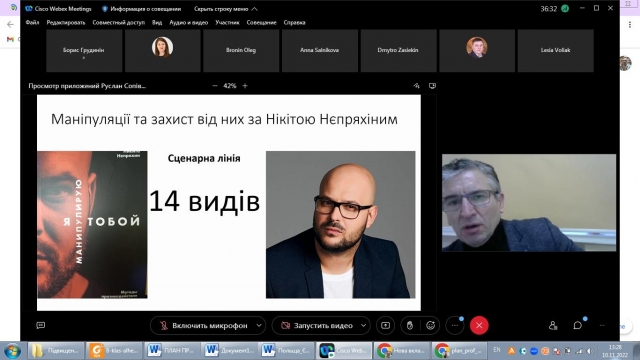
Task: Switch to Cisco Web... taskbar item
Action: pos(344,351)
